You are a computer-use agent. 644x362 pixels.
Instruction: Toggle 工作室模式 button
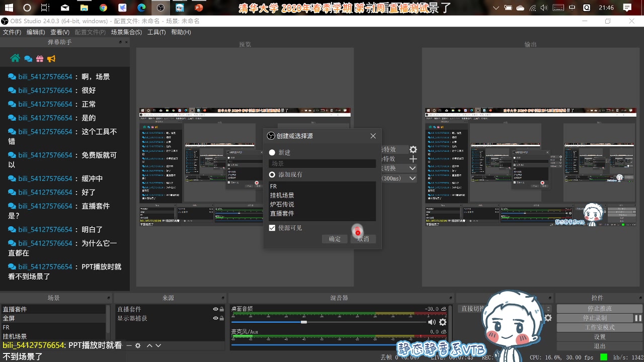[600, 327]
